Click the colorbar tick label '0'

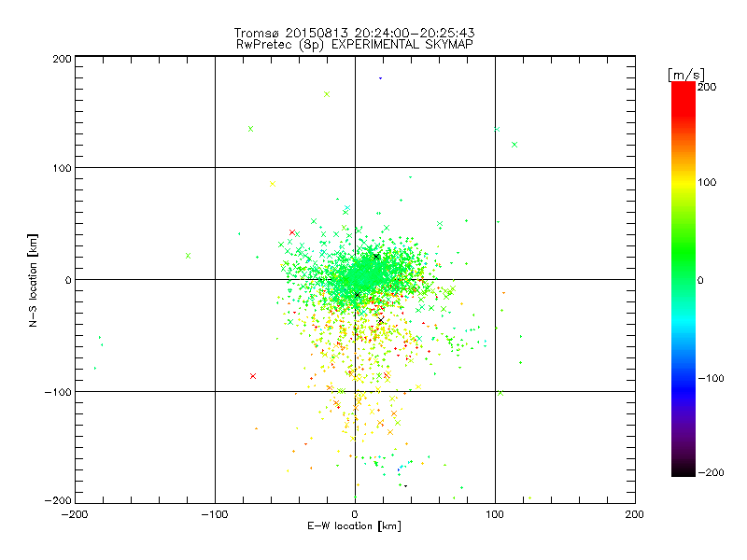[700, 280]
